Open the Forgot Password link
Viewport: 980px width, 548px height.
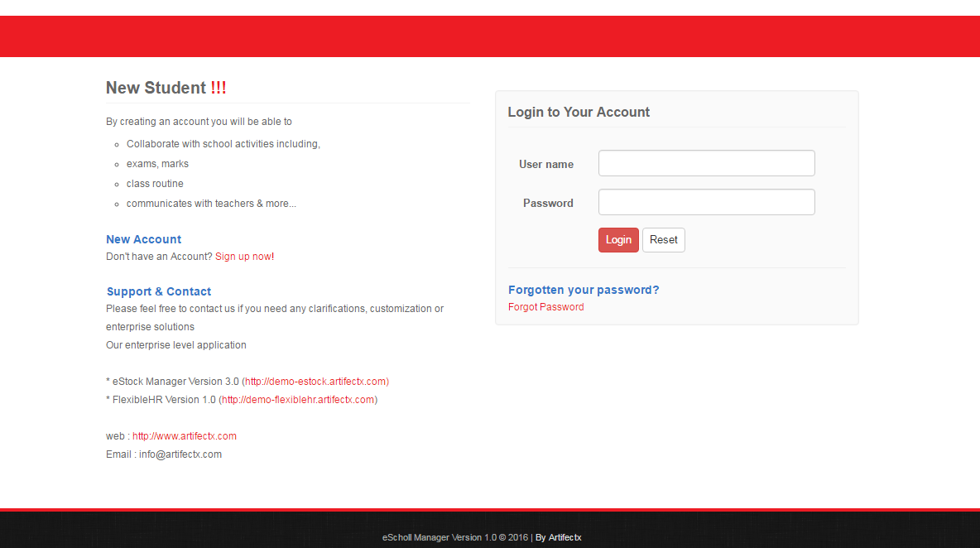(x=545, y=307)
